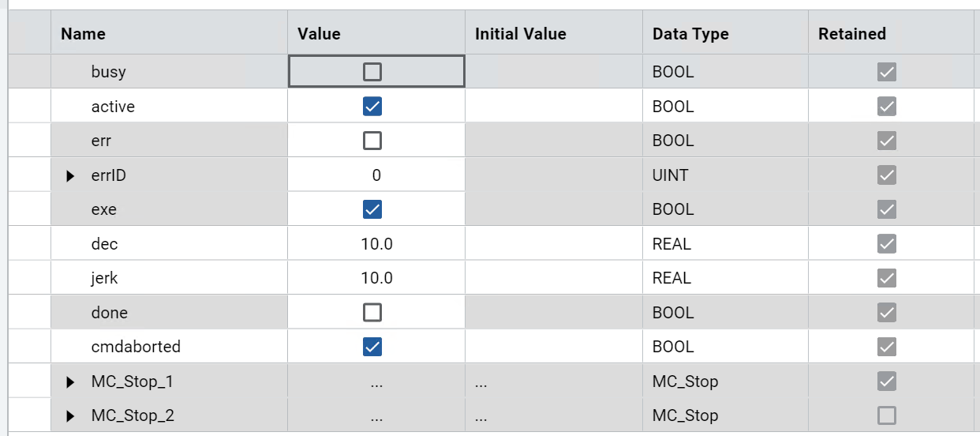Select the errID value cell

pyautogui.click(x=376, y=175)
